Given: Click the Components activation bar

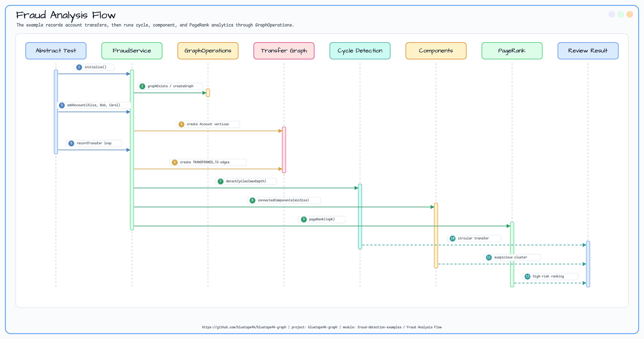Looking at the screenshot, I should point(436,235).
